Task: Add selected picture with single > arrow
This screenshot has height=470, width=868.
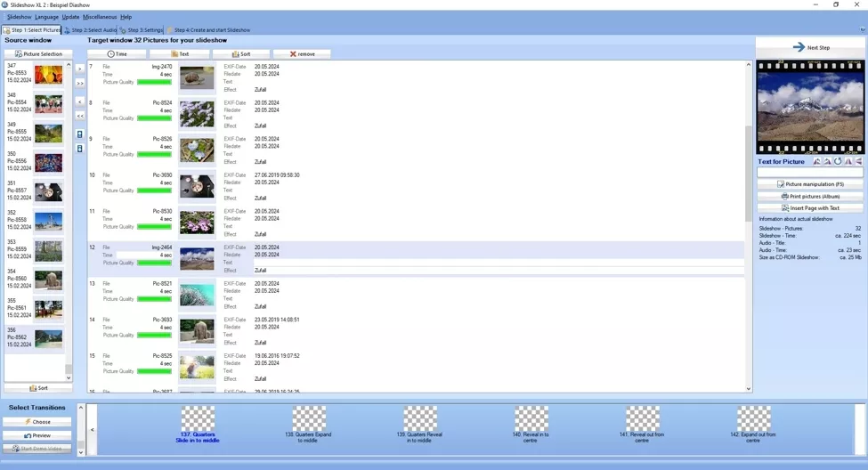Action: click(79, 69)
